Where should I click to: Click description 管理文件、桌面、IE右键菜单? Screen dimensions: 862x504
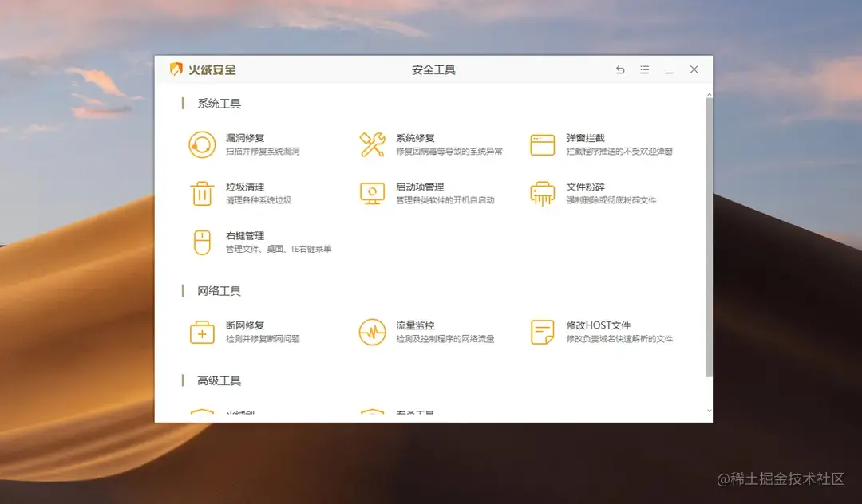[x=279, y=249]
